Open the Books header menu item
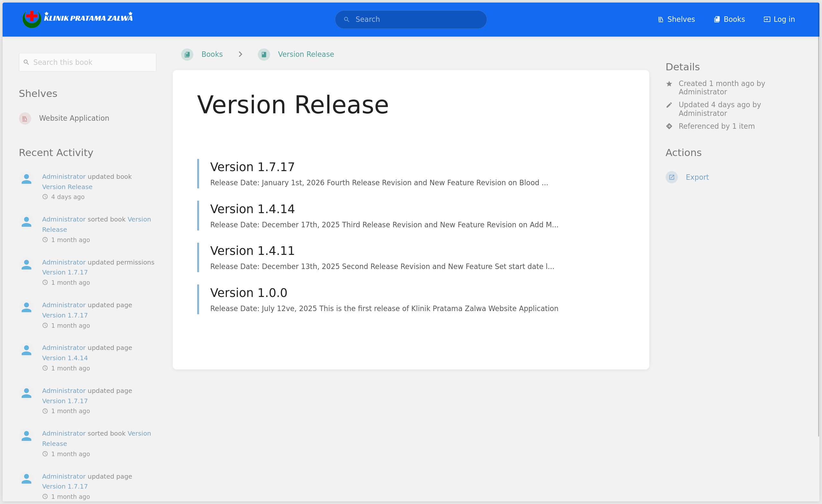 click(729, 19)
